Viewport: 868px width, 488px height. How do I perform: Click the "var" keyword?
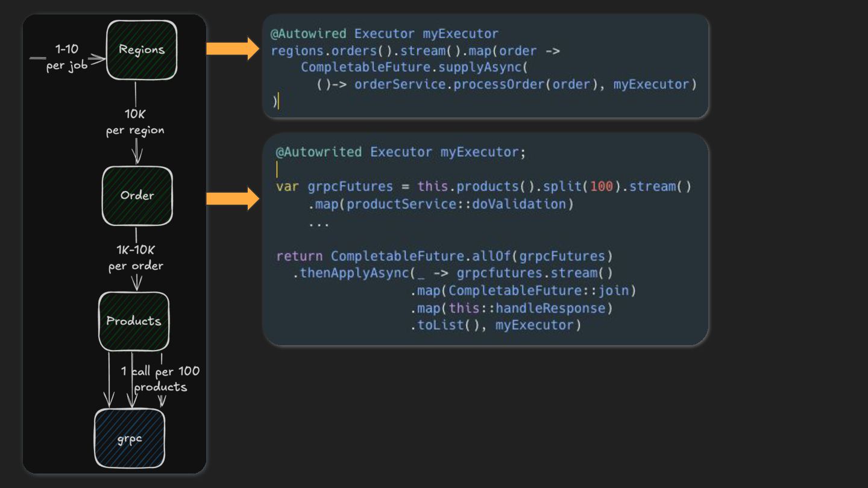[288, 187]
